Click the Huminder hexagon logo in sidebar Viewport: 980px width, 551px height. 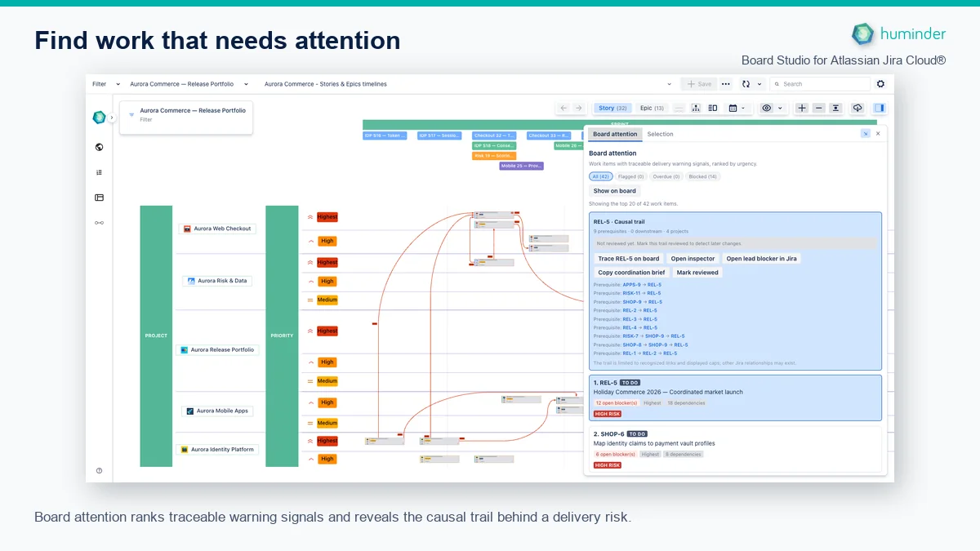(x=99, y=118)
